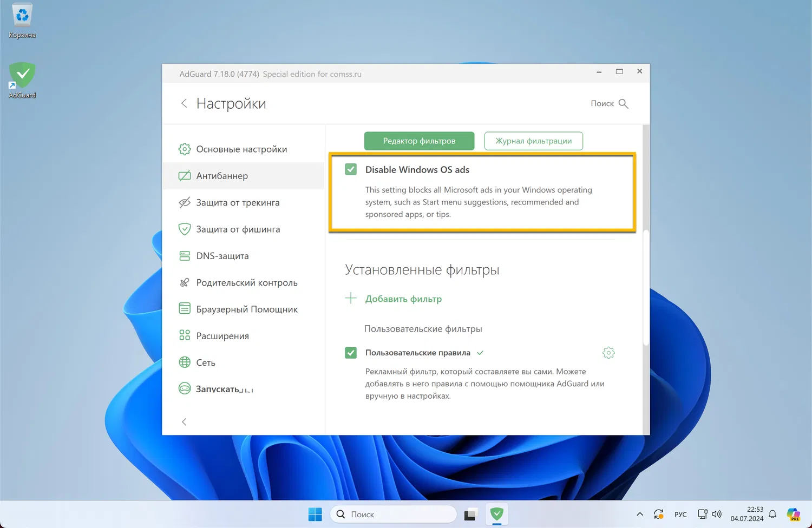This screenshot has height=528, width=812.
Task: Open the gear settings for Пользовательские правила
Action: (x=608, y=353)
